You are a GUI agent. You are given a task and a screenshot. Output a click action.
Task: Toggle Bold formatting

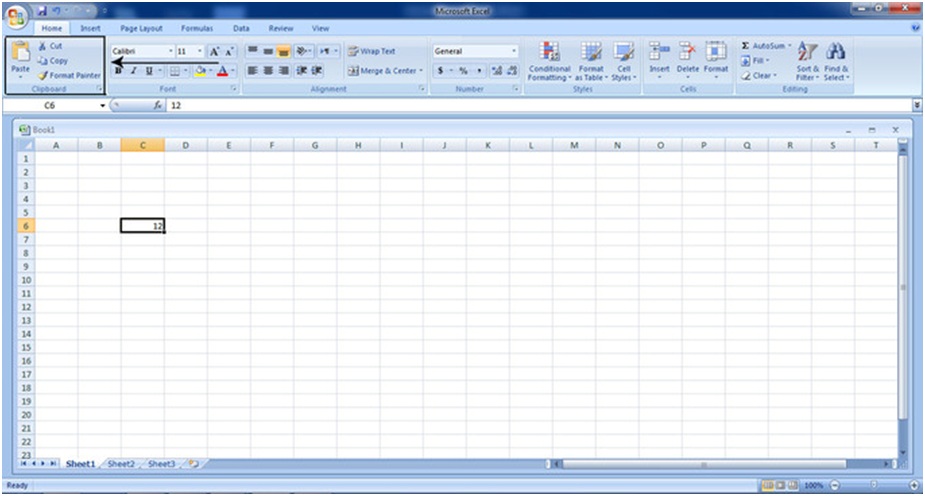tap(118, 71)
